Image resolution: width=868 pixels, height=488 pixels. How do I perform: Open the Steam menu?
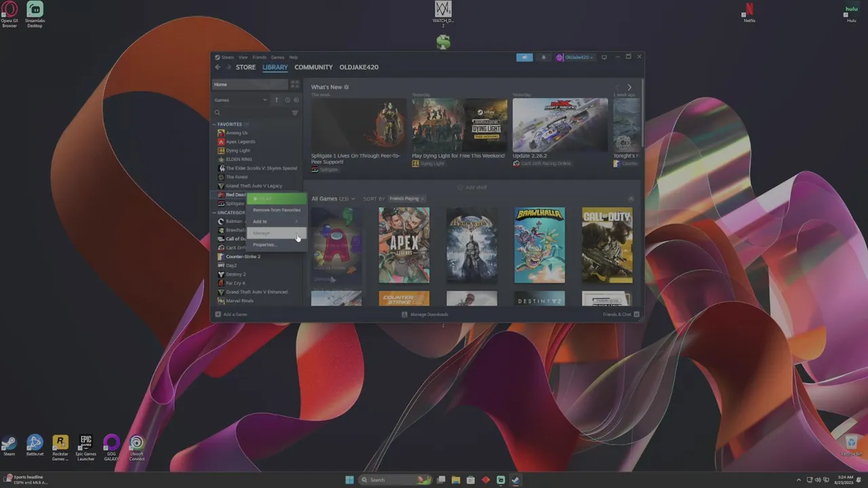[228, 58]
